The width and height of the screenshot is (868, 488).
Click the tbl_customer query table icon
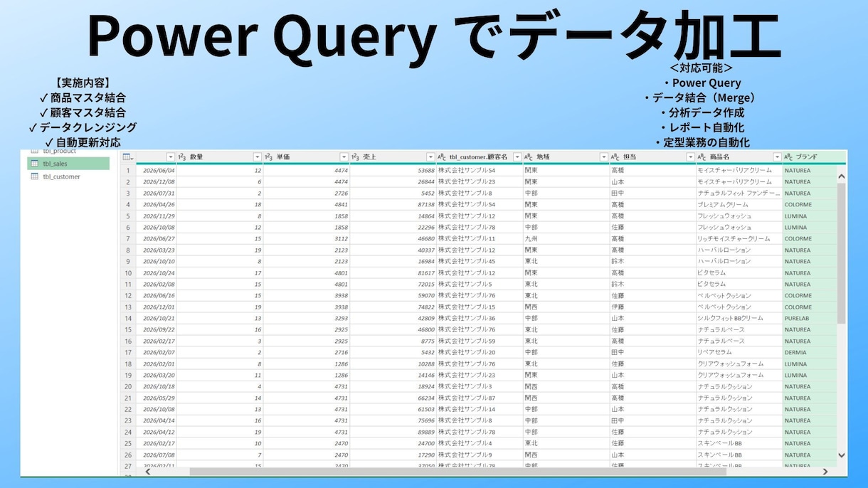(x=35, y=176)
